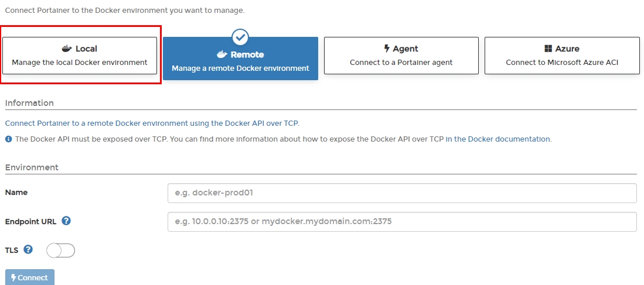The height and width of the screenshot is (285, 644).
Task: Click the lightning bolt icon on Agent
Action: [387, 49]
